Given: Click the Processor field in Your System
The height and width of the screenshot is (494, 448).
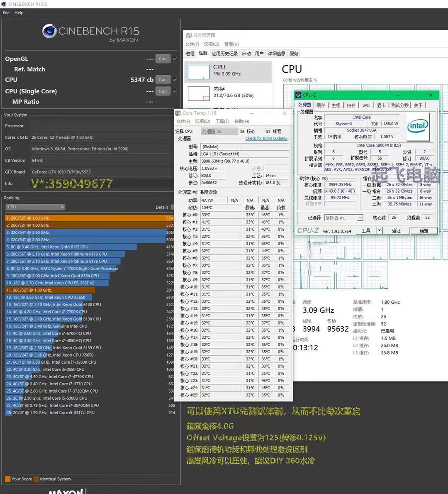Looking at the screenshot, I should (102, 126).
